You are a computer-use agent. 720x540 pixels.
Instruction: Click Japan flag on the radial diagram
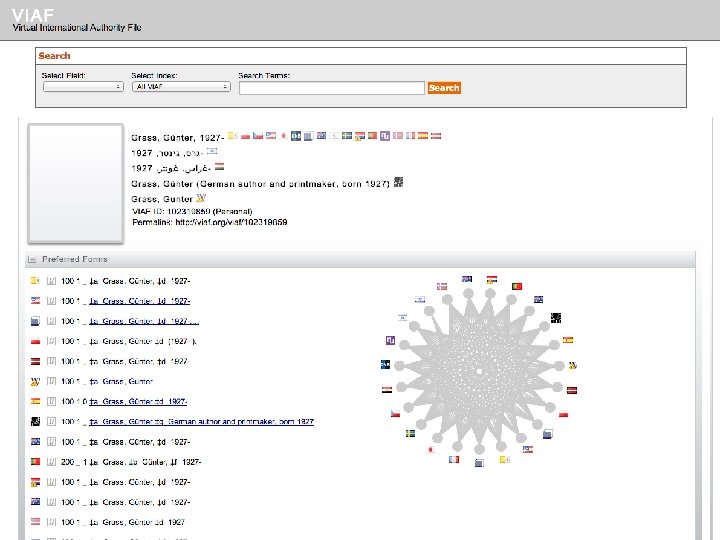point(431,450)
